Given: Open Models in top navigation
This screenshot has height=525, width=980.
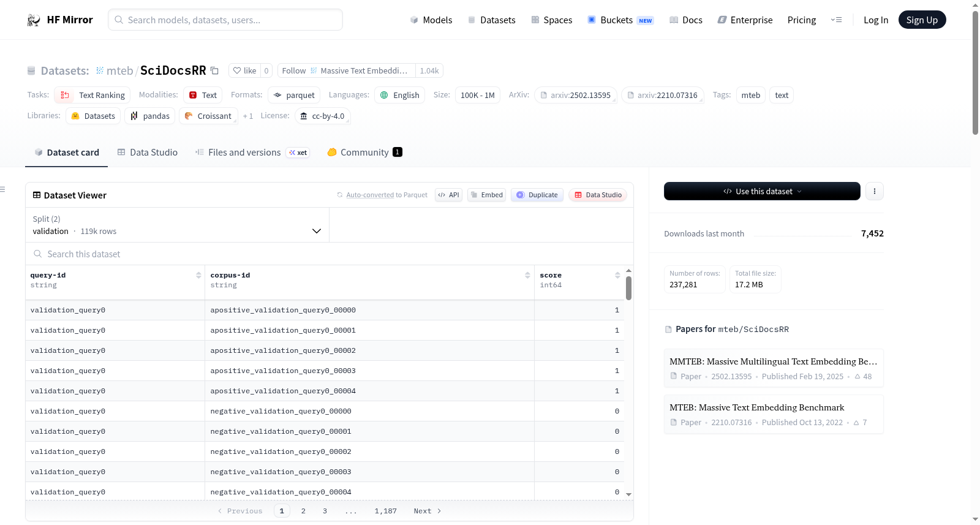Looking at the screenshot, I should click(431, 20).
